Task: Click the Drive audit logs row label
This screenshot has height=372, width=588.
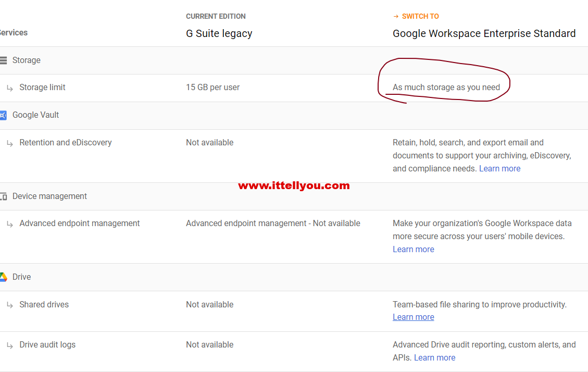Action: pyautogui.click(x=47, y=344)
